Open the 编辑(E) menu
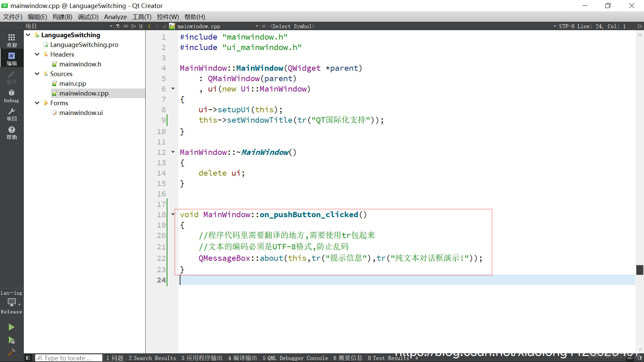 (x=37, y=17)
